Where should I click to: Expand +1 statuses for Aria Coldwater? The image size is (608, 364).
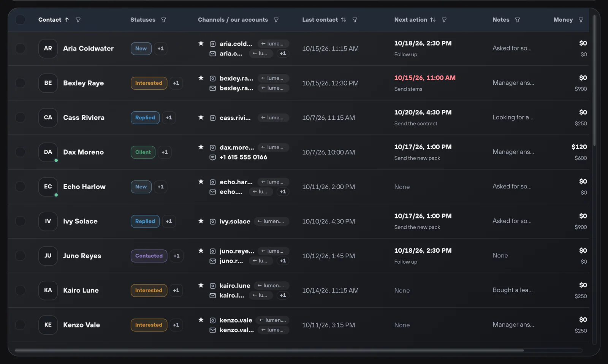tap(161, 48)
